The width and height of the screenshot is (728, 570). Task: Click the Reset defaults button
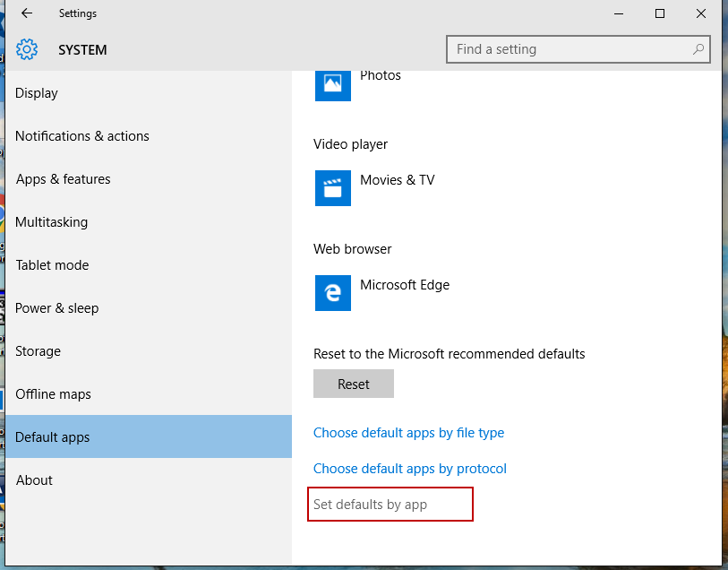pyautogui.click(x=354, y=384)
